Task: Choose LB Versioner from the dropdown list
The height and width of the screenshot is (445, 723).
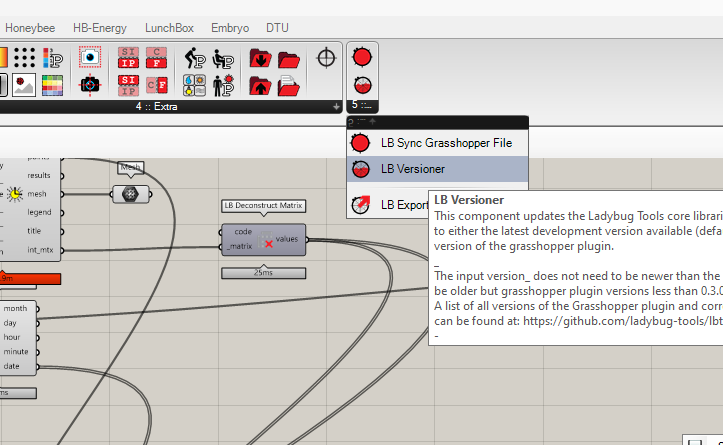Action: 413,169
